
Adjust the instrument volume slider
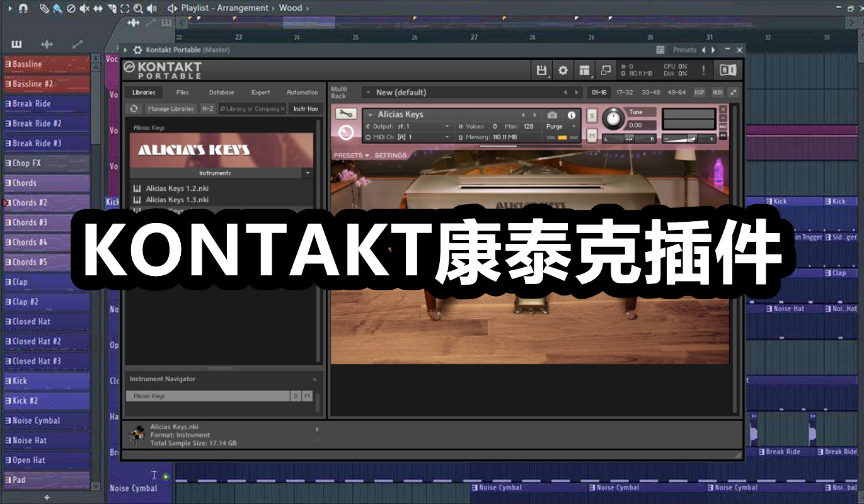point(689,139)
